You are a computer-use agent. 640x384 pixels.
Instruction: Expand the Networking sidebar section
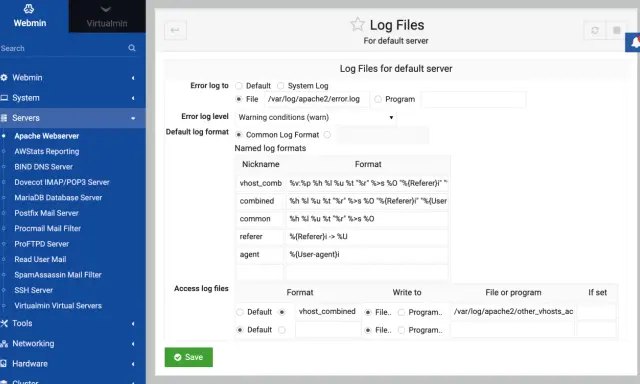tap(133, 344)
